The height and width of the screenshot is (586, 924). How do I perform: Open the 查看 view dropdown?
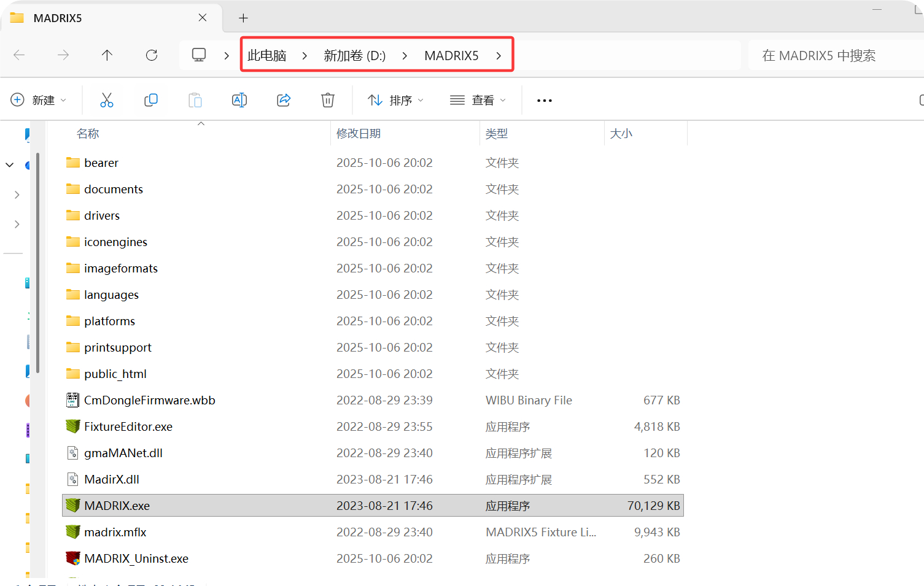click(x=478, y=100)
